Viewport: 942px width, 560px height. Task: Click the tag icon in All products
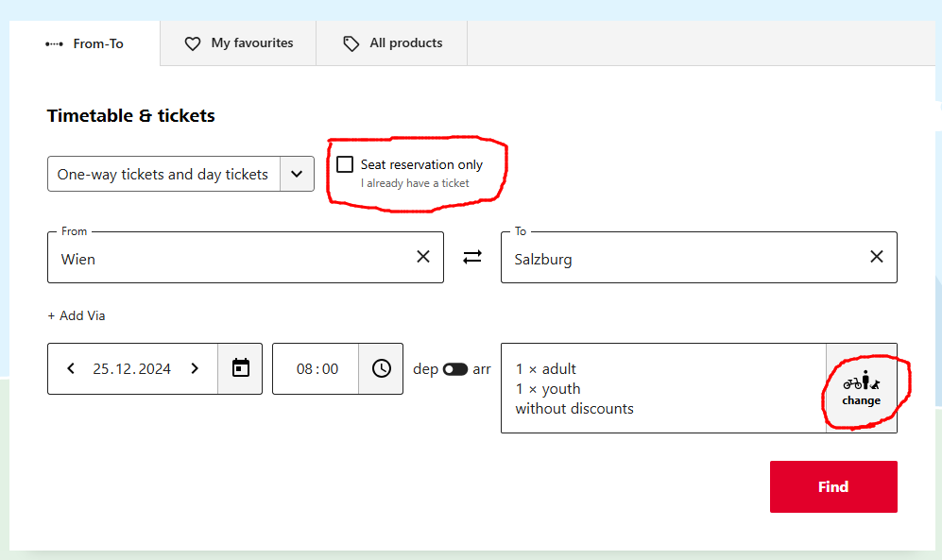(x=351, y=43)
